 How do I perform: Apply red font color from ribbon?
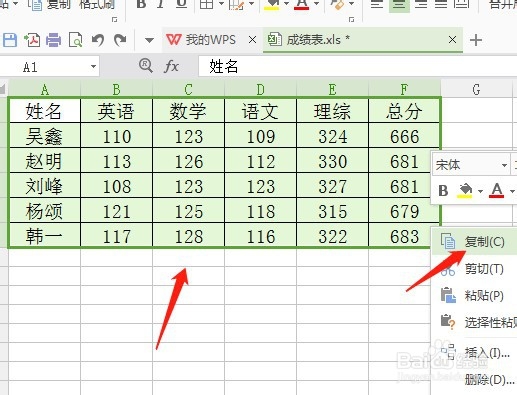tap(302, 5)
